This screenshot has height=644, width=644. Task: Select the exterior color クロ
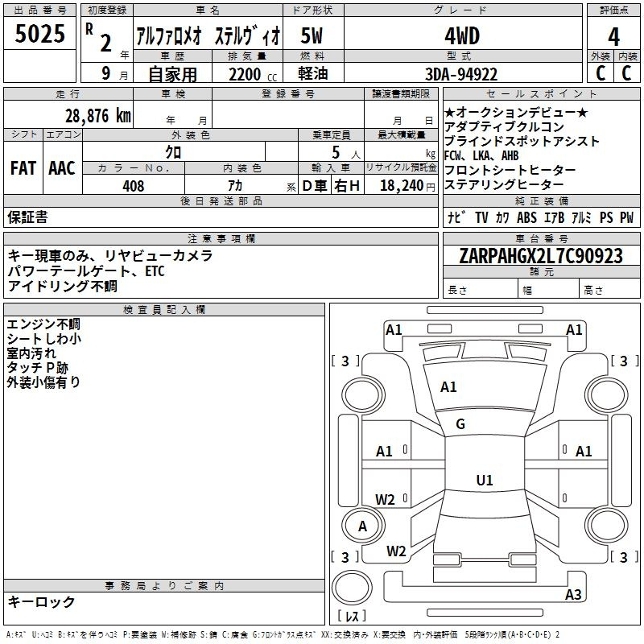click(173, 152)
